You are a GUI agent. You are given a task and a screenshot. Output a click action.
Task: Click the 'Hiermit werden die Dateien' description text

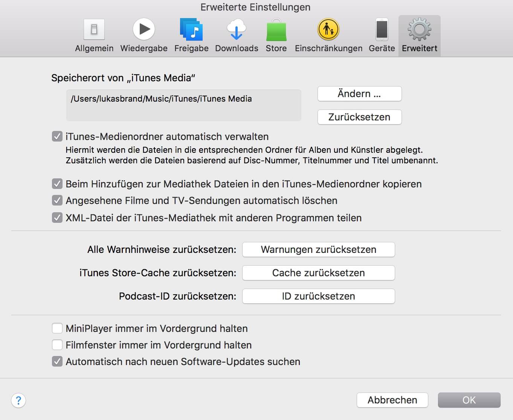tap(252, 155)
